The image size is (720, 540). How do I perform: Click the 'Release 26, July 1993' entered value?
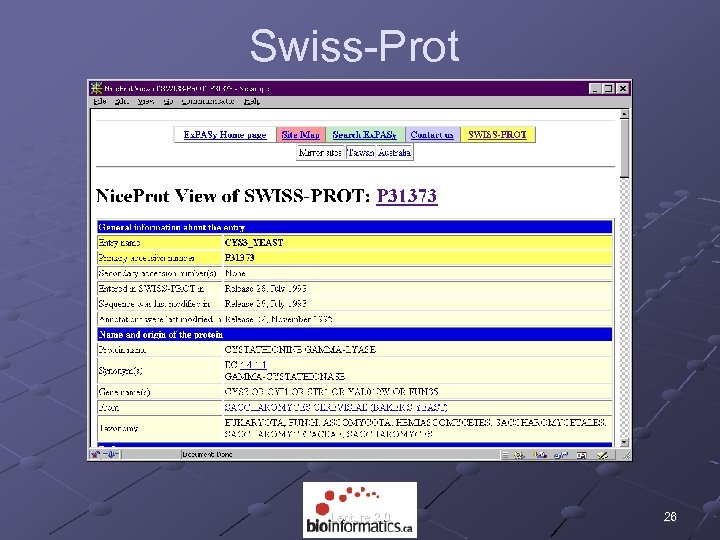tap(265, 288)
